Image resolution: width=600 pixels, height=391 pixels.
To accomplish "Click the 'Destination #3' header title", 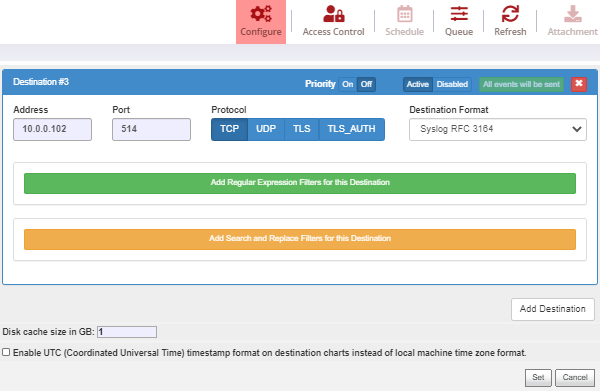I will (x=41, y=82).
